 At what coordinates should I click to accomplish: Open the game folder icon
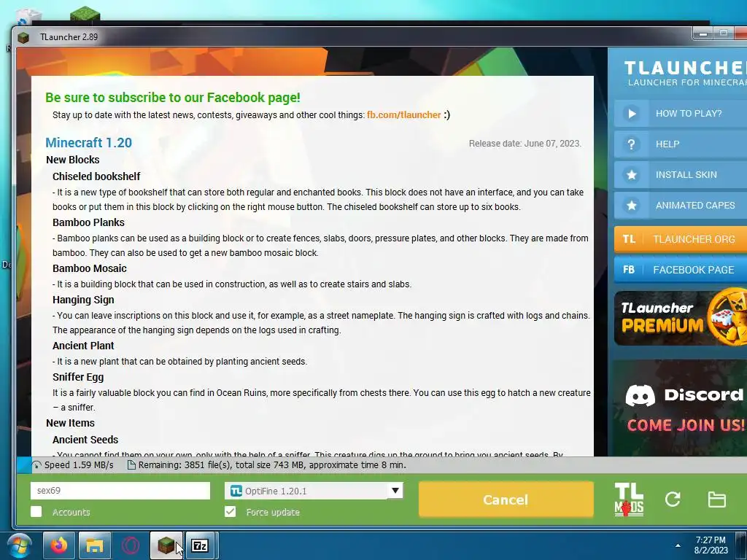[x=716, y=499]
